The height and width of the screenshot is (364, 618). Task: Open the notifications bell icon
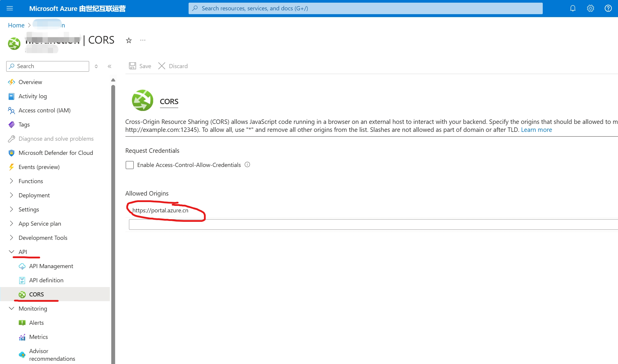[x=573, y=8]
